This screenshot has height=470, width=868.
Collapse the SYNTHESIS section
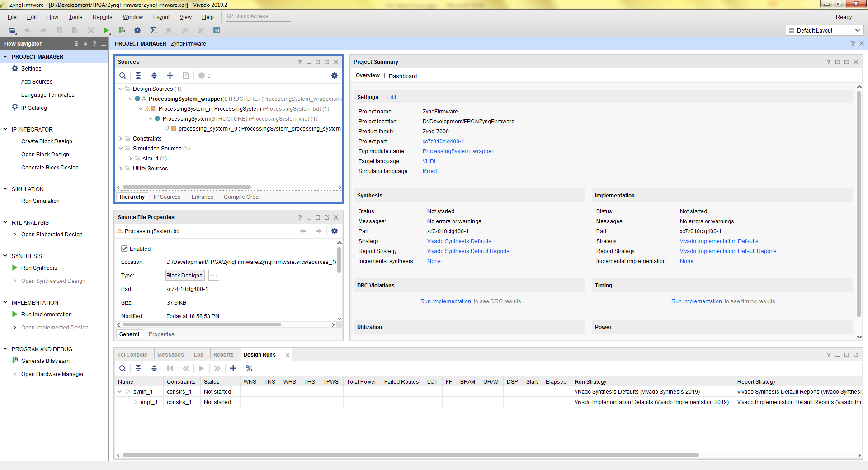click(x=5, y=256)
